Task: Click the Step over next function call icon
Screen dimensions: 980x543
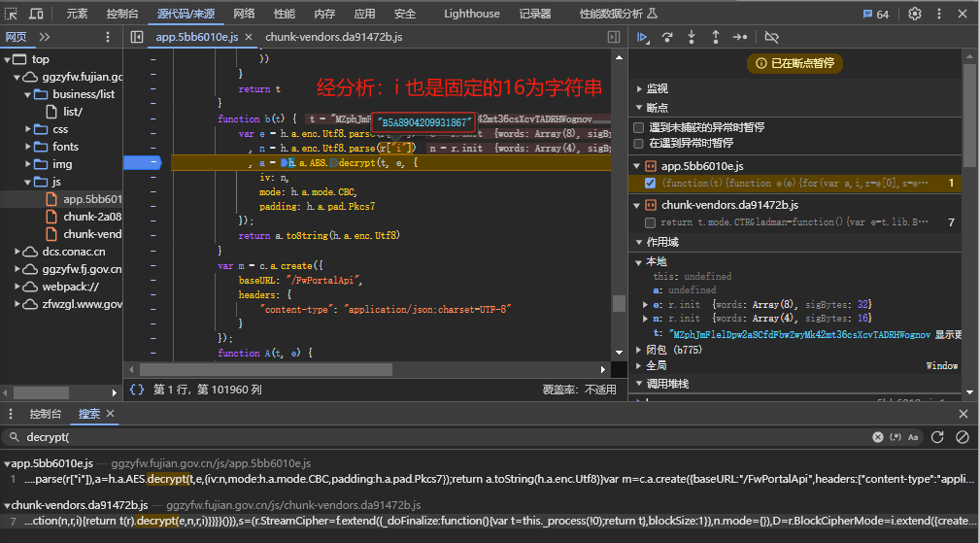Action: pos(667,37)
